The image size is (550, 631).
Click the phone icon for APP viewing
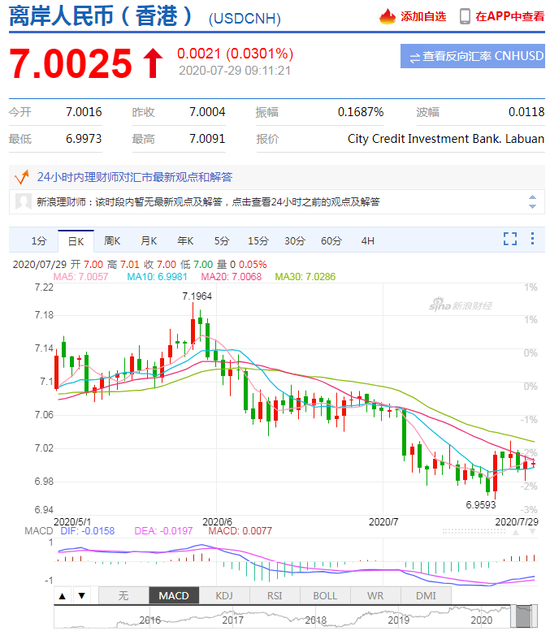coord(465,16)
